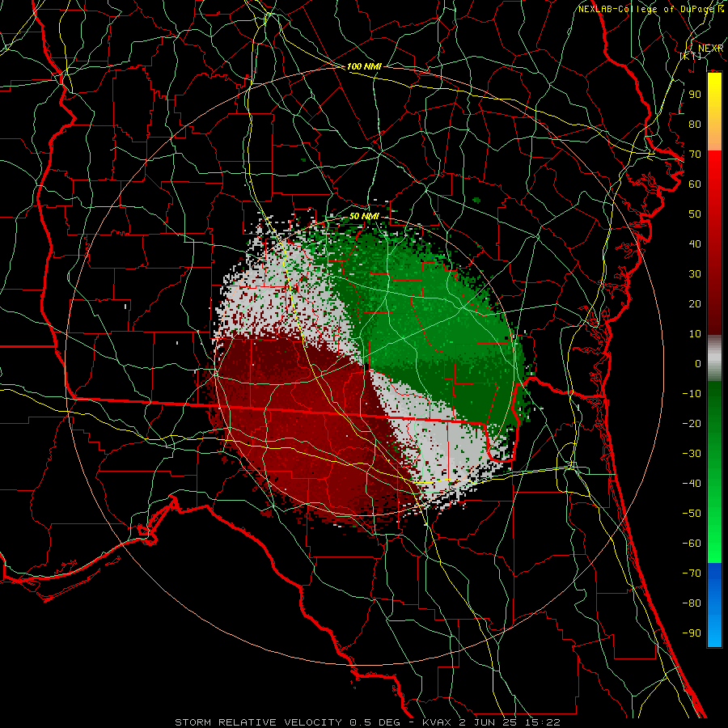Image resolution: width=728 pixels, height=728 pixels.
Task: Select the 0 value on the velocity scale
Action: coord(698,364)
